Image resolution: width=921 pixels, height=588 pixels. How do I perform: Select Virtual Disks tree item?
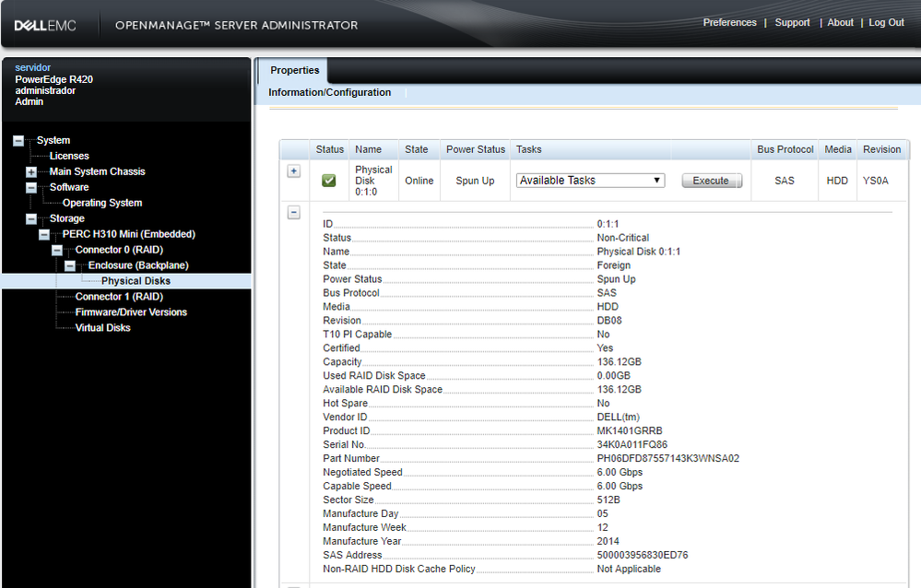click(102, 328)
